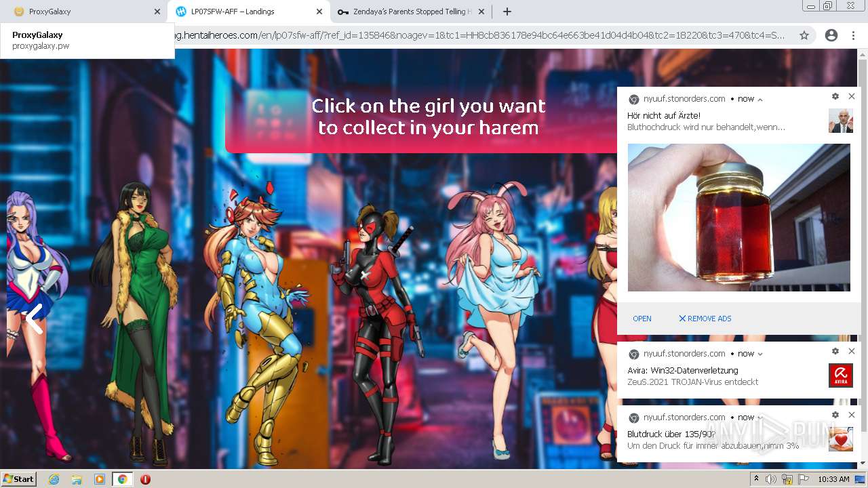
Task: Dismiss the Hör nicht auf Ärzte notification
Action: coord(852,96)
